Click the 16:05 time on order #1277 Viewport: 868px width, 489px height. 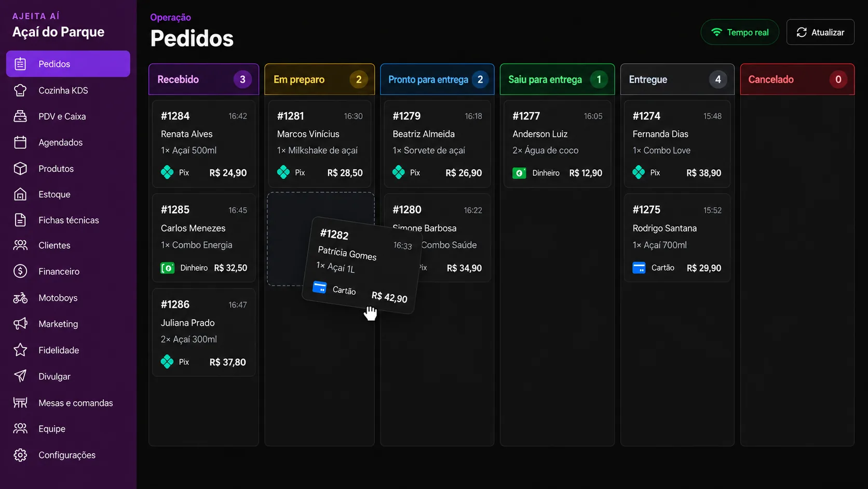pos(593,116)
